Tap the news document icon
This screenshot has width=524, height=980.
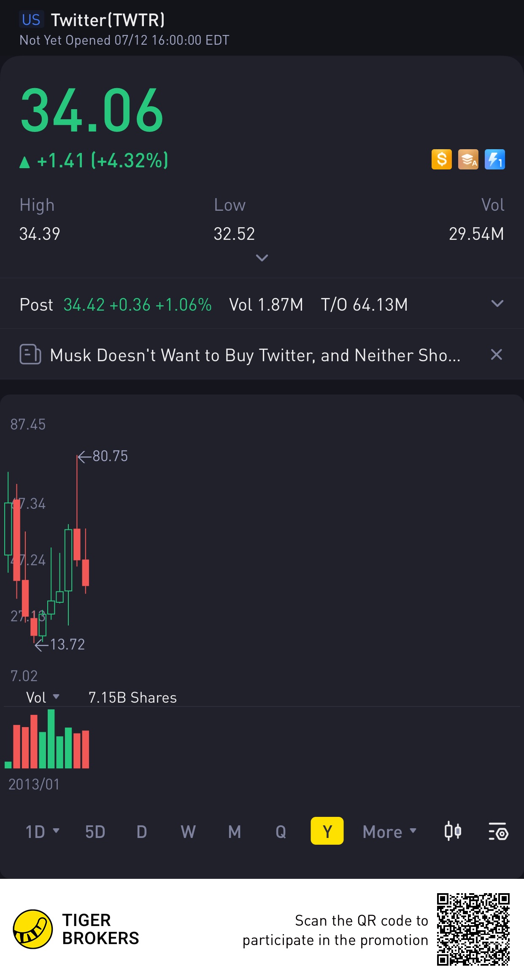pyautogui.click(x=30, y=354)
